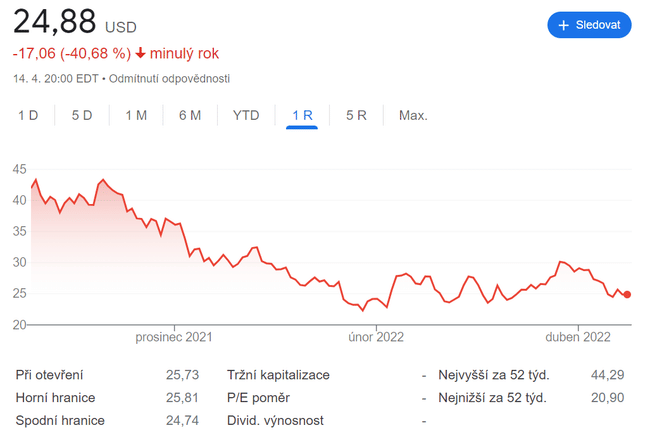This screenshot has width=650, height=434.
Task: Open the Odmítnutí odpovědnosti disclaimer link
Action: (170, 79)
